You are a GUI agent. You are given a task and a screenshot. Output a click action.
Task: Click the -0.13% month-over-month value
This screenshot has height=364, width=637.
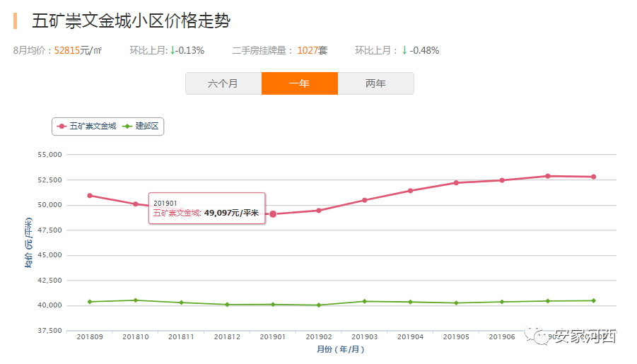coord(189,50)
